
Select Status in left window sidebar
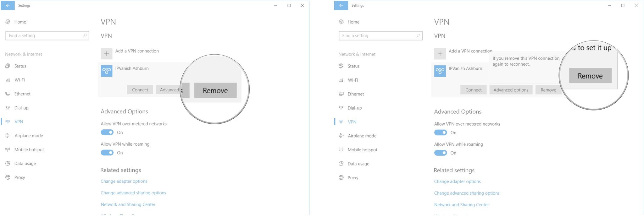click(x=16, y=66)
